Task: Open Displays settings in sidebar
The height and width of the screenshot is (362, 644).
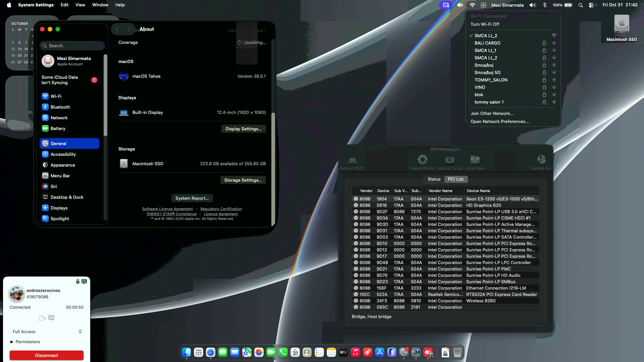Action: (69, 208)
